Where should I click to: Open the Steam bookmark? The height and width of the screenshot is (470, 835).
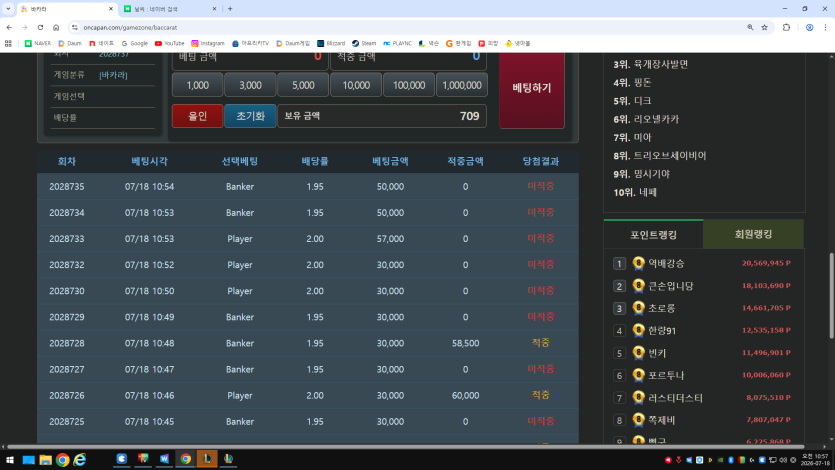(364, 43)
